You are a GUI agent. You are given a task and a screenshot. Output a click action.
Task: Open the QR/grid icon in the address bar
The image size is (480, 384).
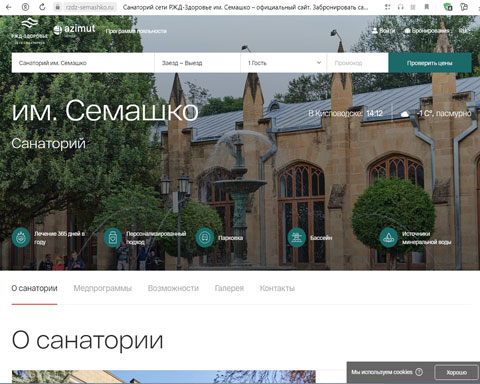(x=387, y=7)
